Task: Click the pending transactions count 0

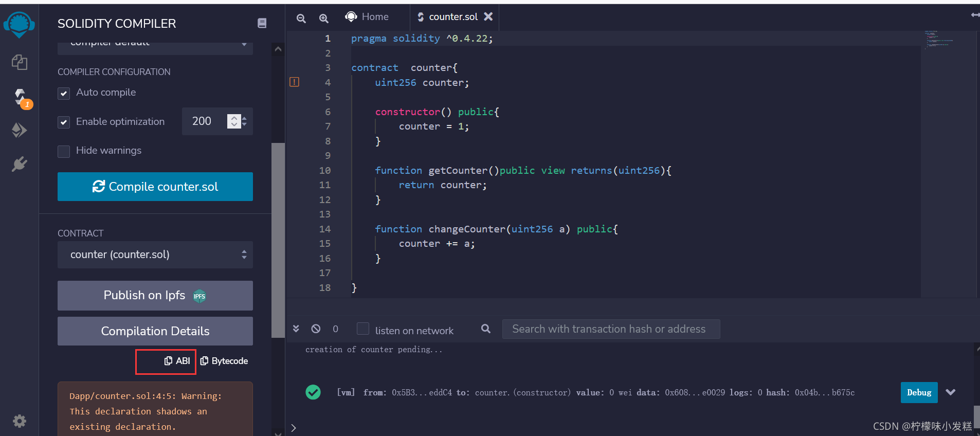Action: pos(336,329)
